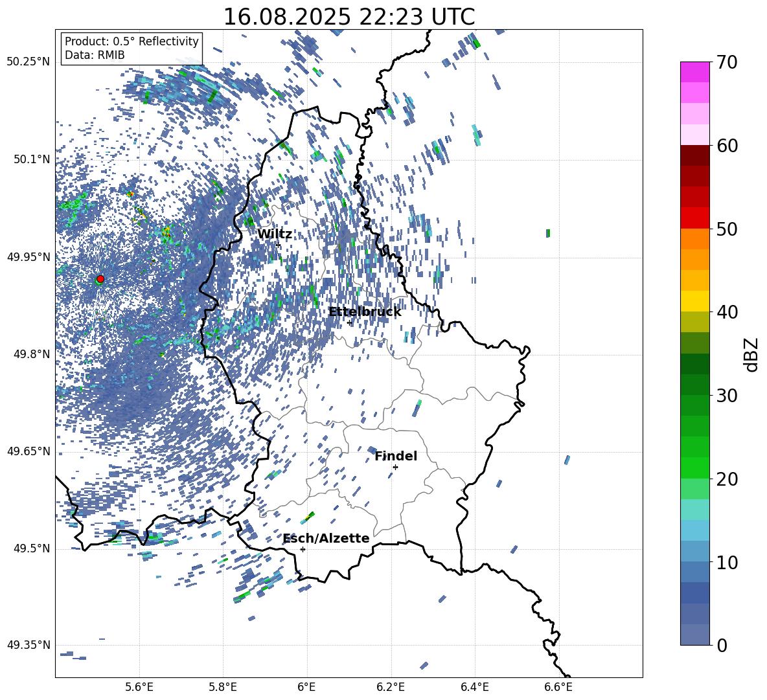Click the colorbar value 10
This screenshot has width=767, height=700.
(x=726, y=562)
